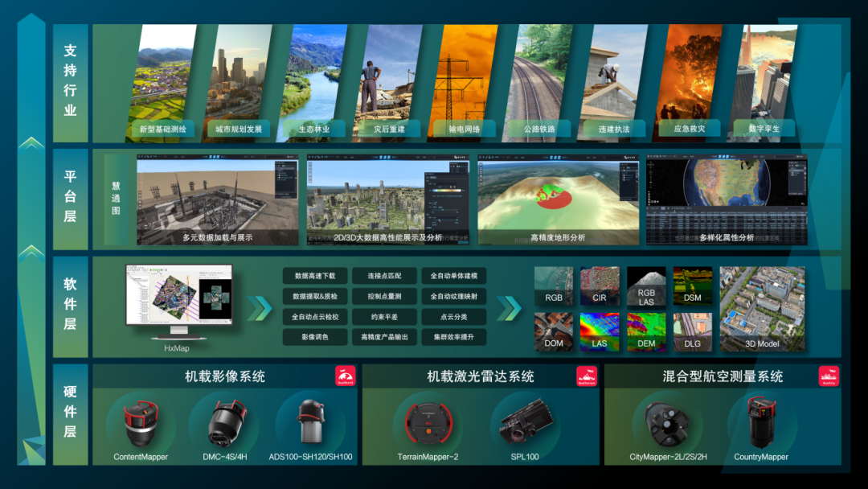Click the HxMap caption text
Image resolution: width=868 pixels, height=489 pixels.
pos(177,348)
